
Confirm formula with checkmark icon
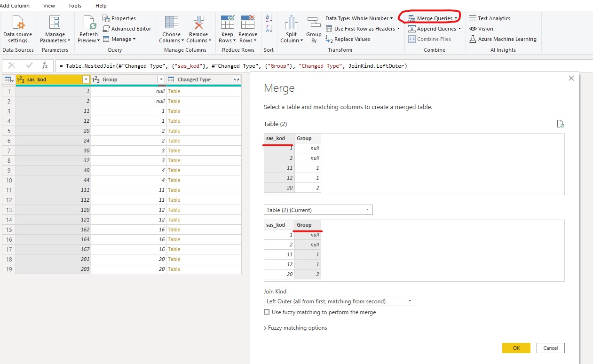coord(29,66)
